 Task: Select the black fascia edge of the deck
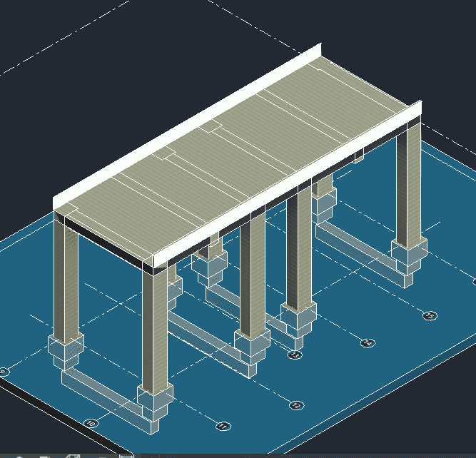point(107,240)
